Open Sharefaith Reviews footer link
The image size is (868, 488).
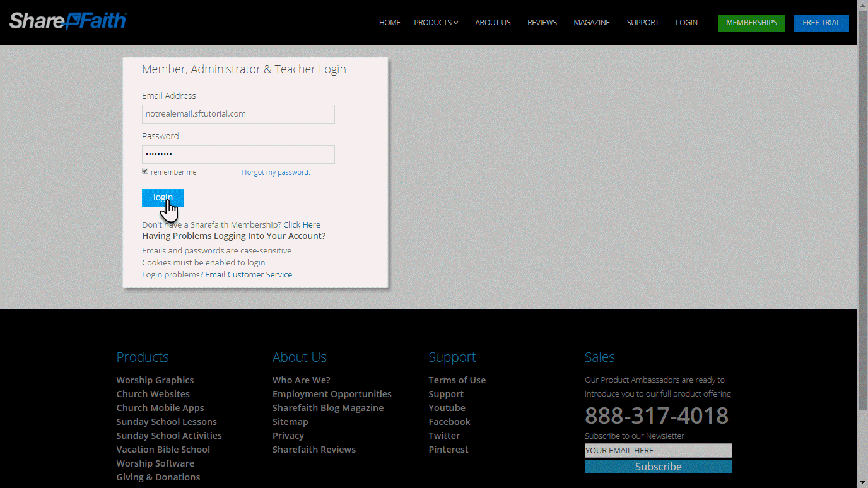click(314, 450)
